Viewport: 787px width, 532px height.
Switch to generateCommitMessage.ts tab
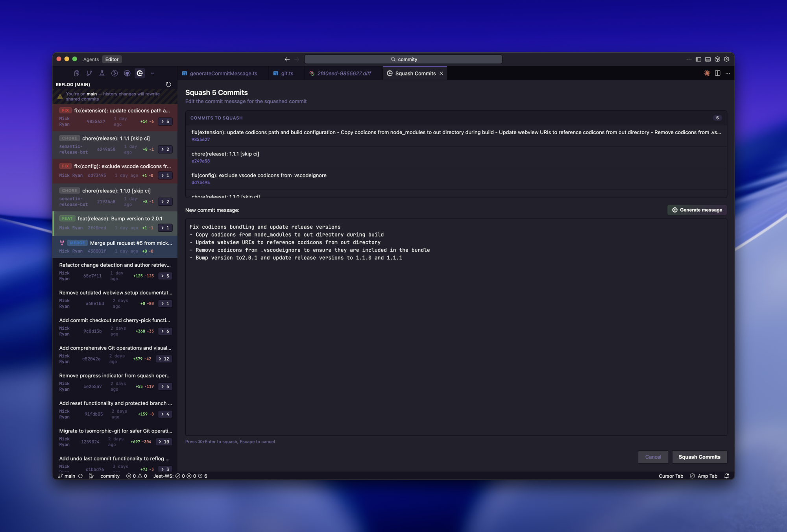click(223, 74)
